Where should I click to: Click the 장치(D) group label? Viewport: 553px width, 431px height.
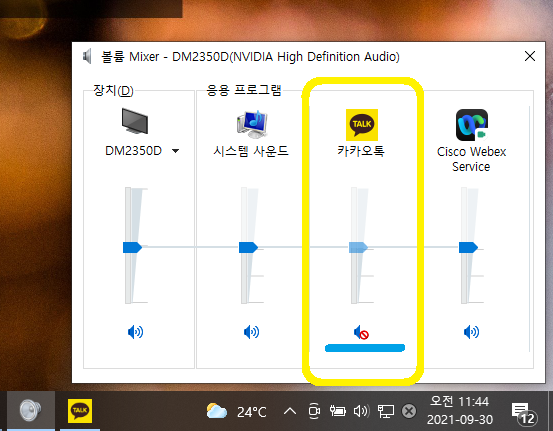click(113, 90)
